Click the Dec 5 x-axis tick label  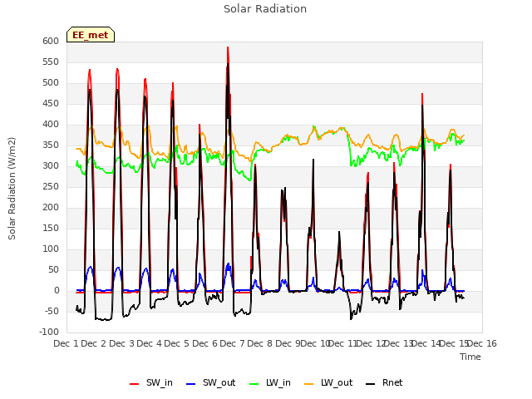tap(176, 343)
